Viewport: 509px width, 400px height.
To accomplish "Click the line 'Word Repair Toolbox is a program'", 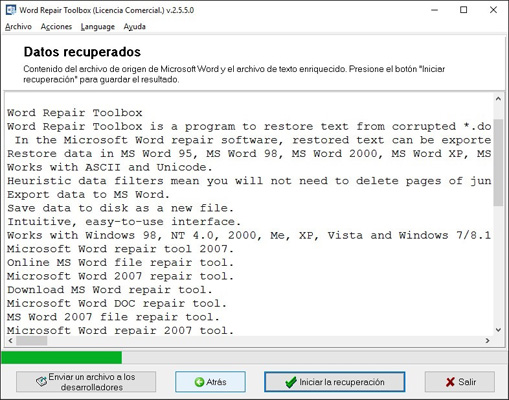I will pos(249,127).
